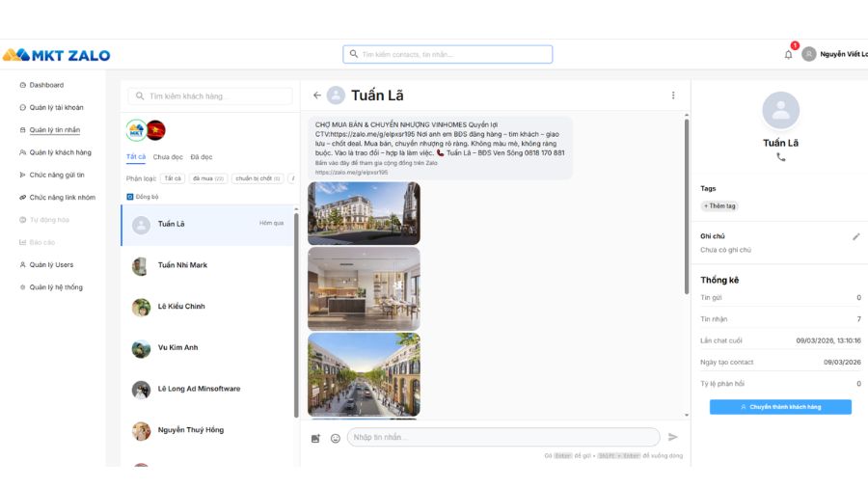Filter by the 'chuẩn bị chốt' chip

click(258, 178)
